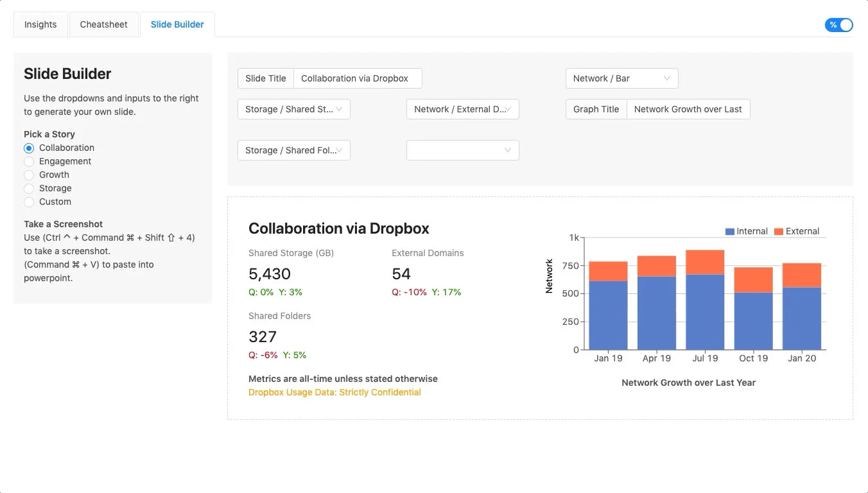The image size is (868, 493).
Task: Click the Network y-axis label
Action: coord(549,276)
